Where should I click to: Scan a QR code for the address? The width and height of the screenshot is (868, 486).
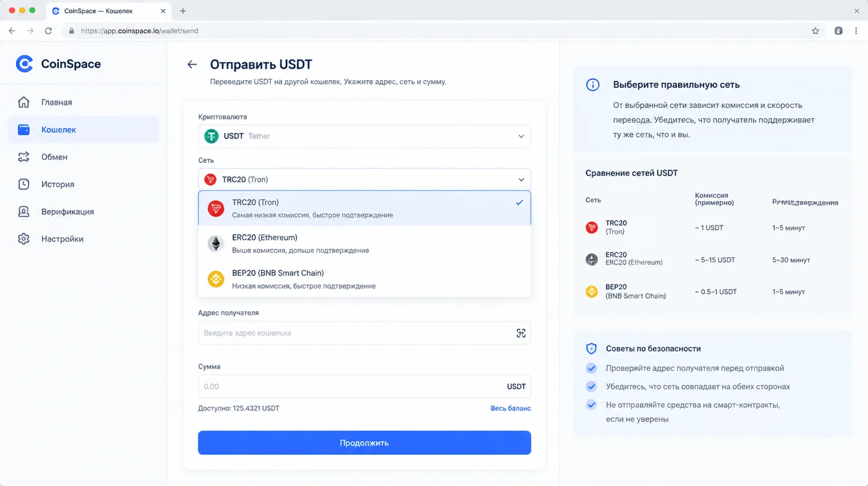(521, 333)
